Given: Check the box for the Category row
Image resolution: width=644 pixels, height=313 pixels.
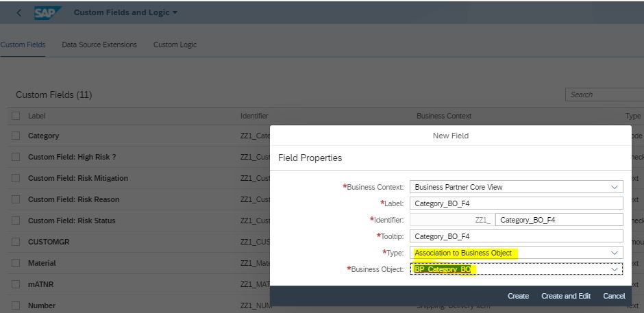Looking at the screenshot, I should tap(16, 136).
